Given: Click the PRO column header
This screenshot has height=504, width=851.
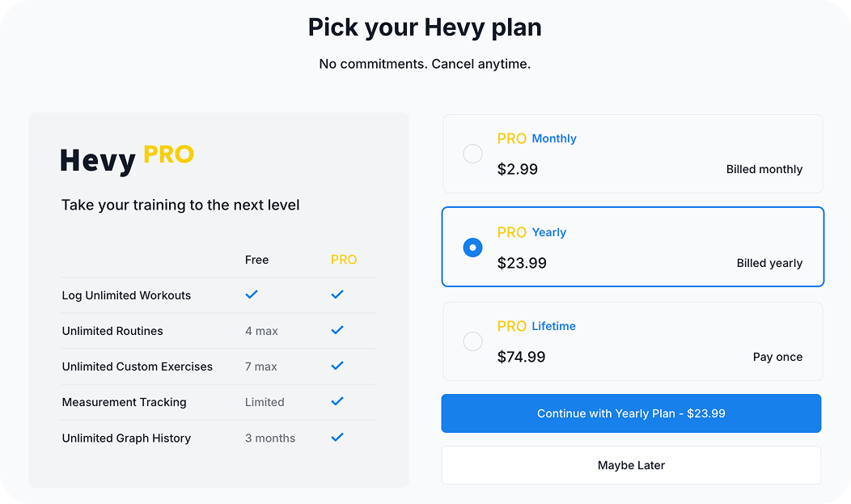Looking at the screenshot, I should point(344,260).
